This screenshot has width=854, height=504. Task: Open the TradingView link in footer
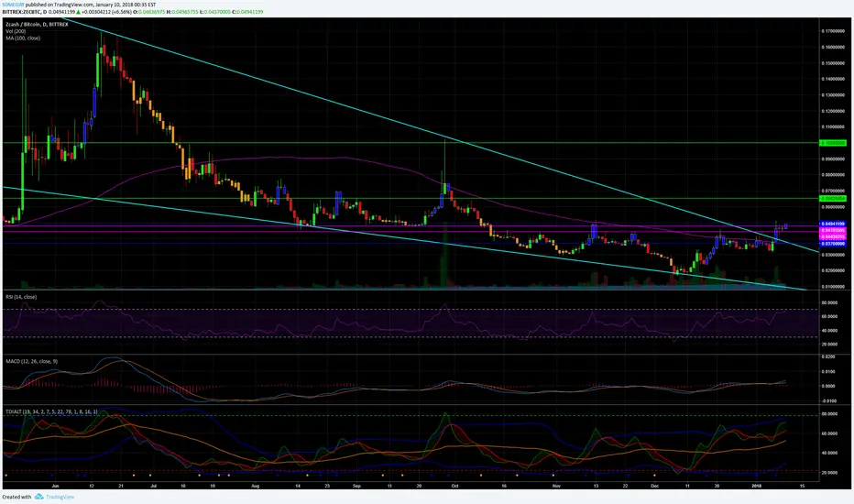tap(60, 497)
